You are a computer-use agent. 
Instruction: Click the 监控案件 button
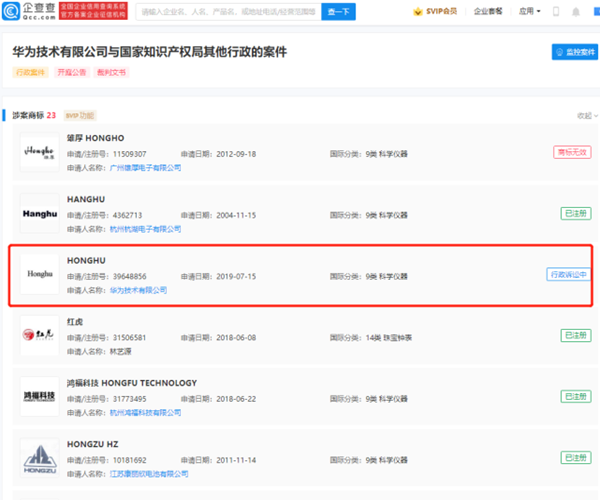pyautogui.click(x=573, y=52)
